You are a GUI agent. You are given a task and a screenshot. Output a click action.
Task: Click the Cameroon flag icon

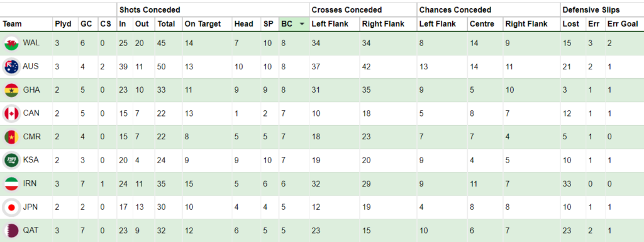(x=11, y=137)
